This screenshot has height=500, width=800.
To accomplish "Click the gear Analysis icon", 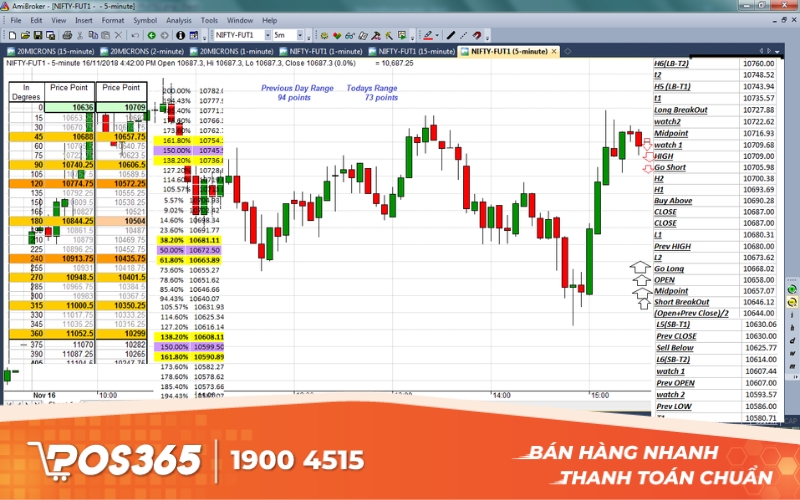I will coord(324,35).
